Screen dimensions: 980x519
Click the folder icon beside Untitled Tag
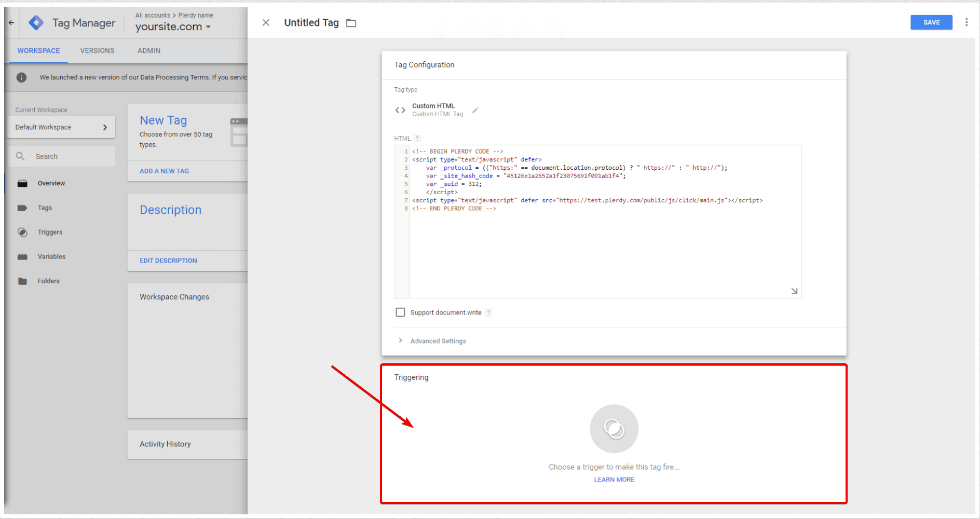pos(351,23)
